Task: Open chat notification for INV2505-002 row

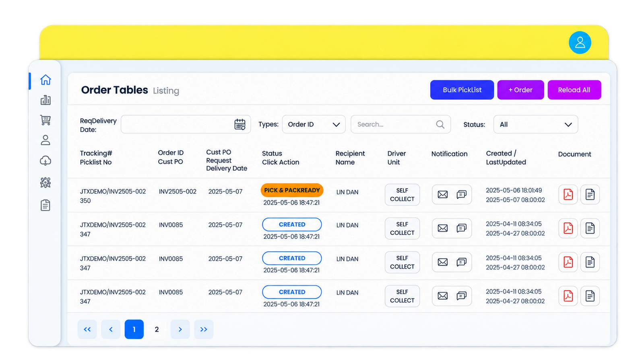Action: 462,195
